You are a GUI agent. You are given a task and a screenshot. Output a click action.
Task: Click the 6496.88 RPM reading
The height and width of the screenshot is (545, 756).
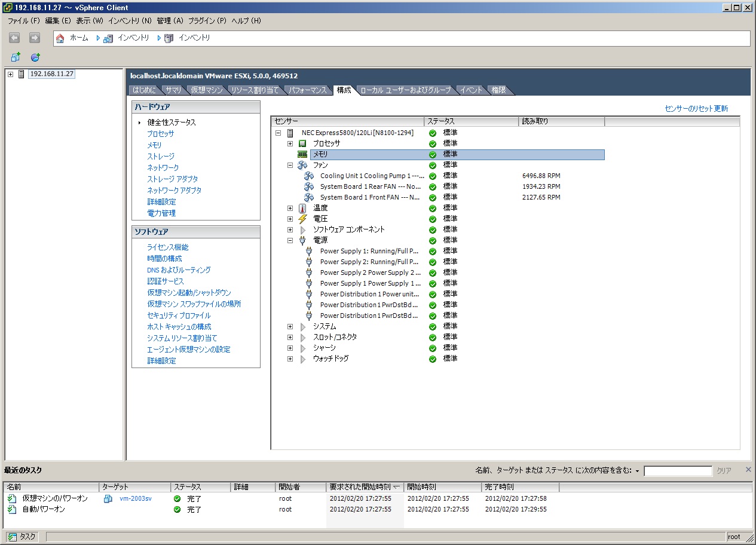click(541, 176)
